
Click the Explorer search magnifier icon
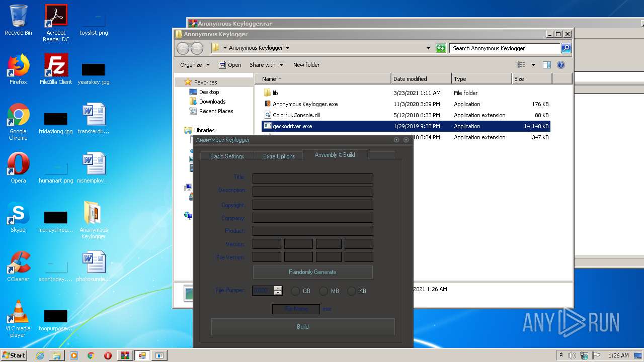pos(566,48)
